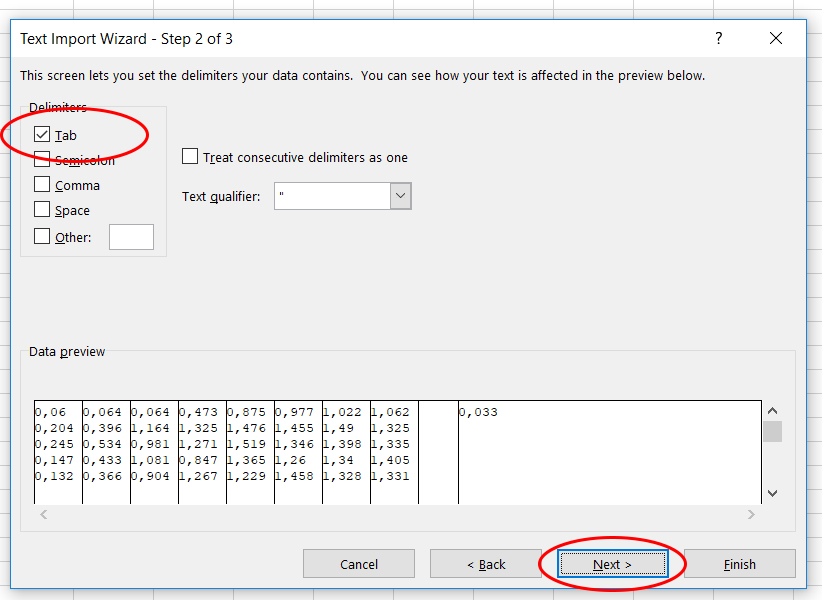
Task: Close the Text Import Wizard dialog
Action: 776,39
